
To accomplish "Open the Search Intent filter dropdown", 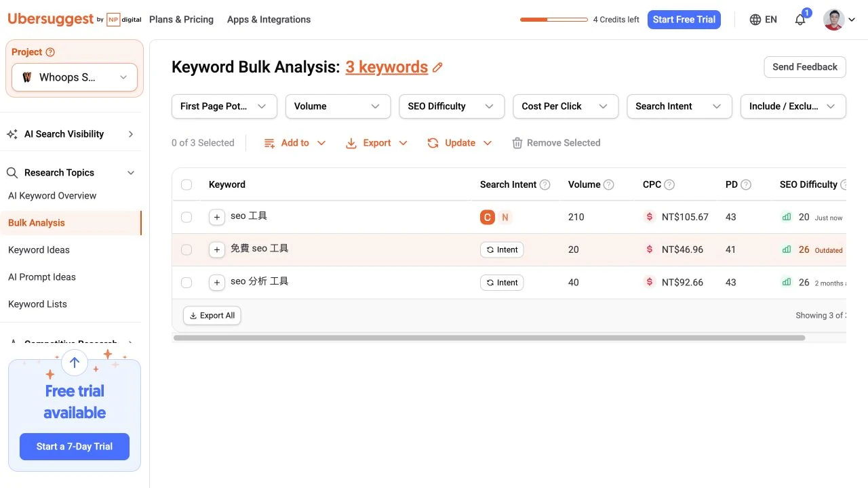I will [x=679, y=106].
